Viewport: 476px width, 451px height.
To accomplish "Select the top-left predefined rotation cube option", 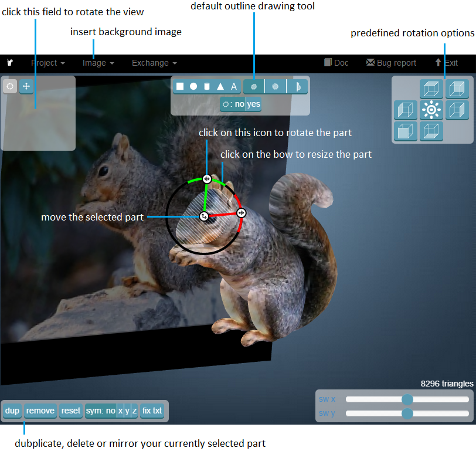I will point(431,89).
